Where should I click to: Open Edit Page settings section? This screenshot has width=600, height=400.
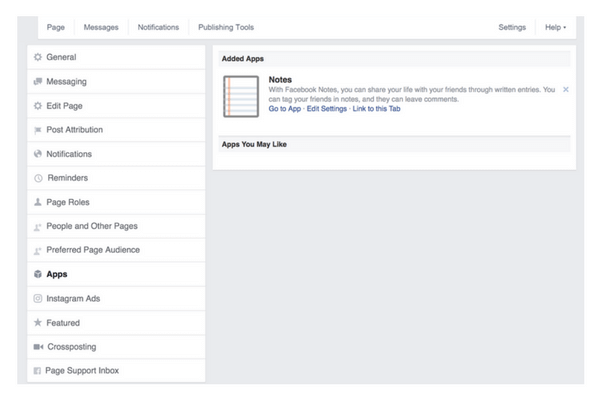pos(116,106)
